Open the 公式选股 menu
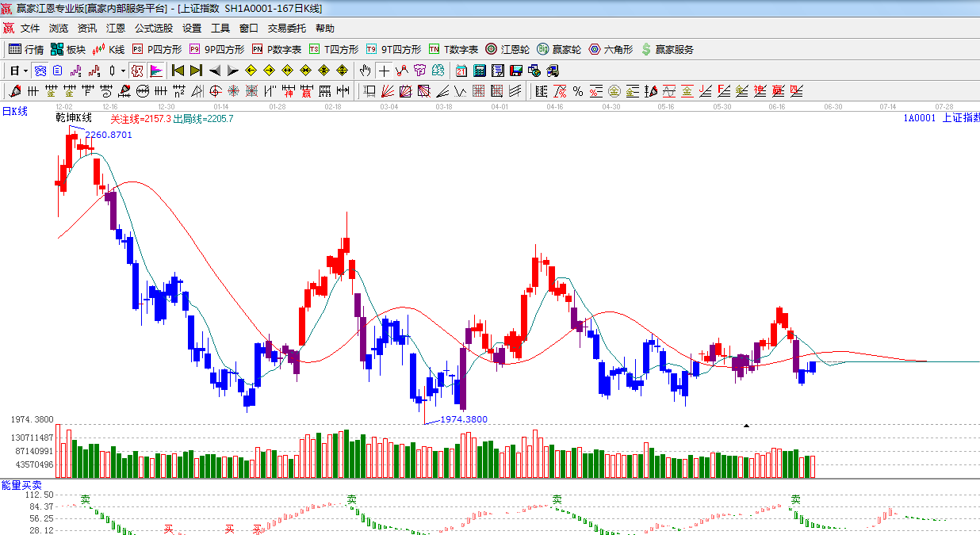 click(x=153, y=29)
